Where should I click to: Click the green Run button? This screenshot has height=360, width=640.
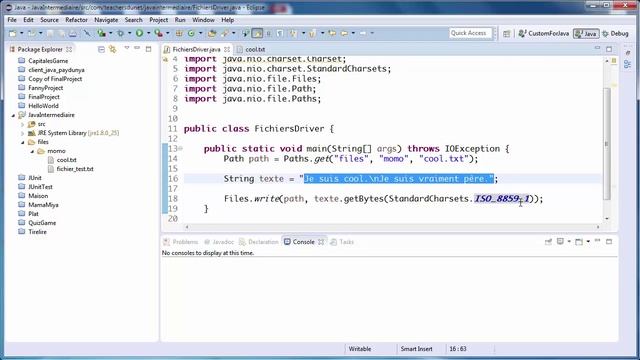139,33
